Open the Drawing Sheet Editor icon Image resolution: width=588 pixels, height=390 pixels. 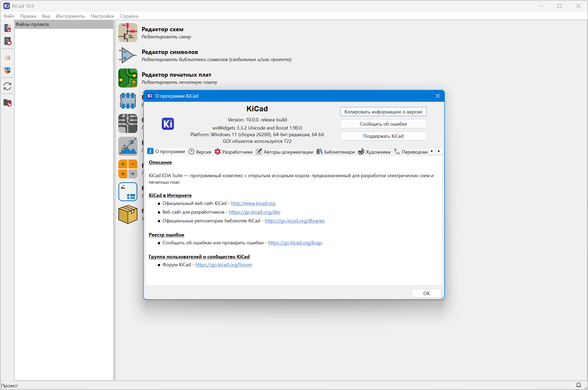pyautogui.click(x=128, y=192)
